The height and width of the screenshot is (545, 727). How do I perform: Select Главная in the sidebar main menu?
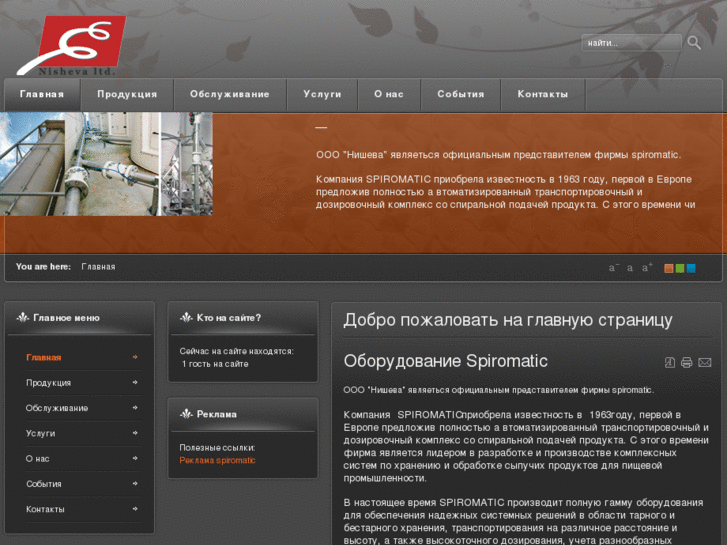point(44,358)
